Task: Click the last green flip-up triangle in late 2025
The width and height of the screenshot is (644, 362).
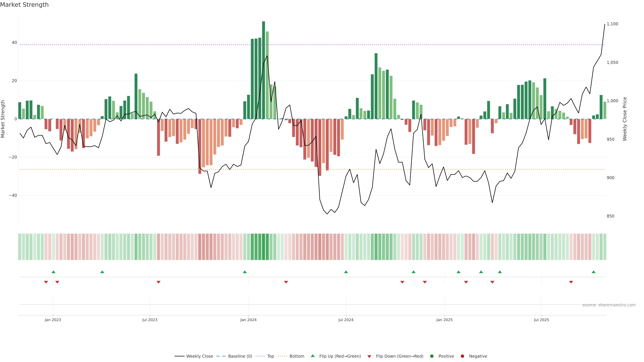Action: tap(594, 272)
